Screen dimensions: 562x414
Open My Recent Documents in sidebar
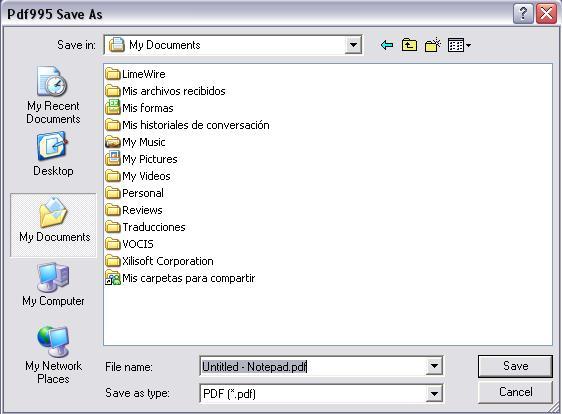(x=53, y=95)
